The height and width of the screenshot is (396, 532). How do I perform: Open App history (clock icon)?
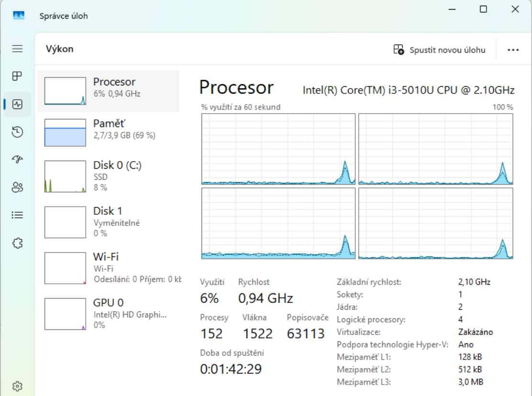(x=17, y=132)
